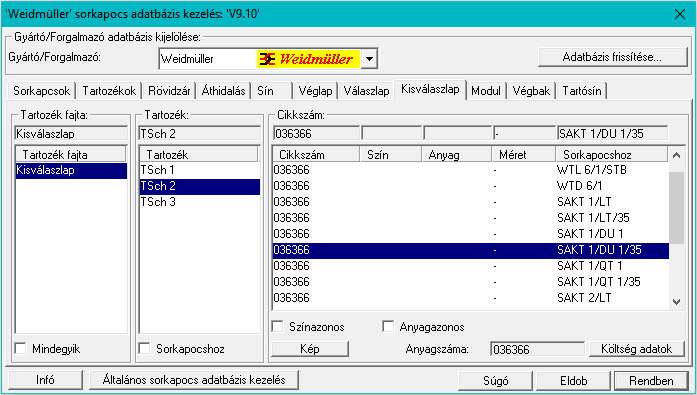Viewport: 697px width, 395px height.
Task: Click the Anyagszáma field
Action: tap(537, 349)
